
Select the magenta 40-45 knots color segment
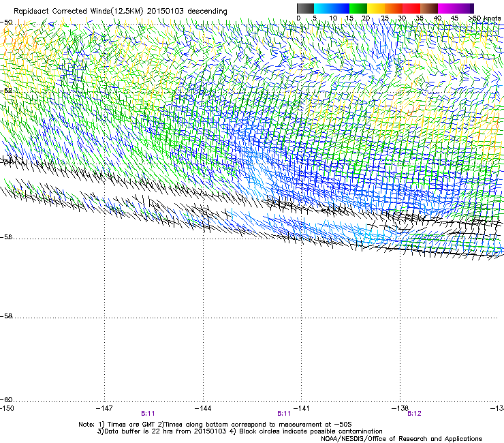[447, 8]
